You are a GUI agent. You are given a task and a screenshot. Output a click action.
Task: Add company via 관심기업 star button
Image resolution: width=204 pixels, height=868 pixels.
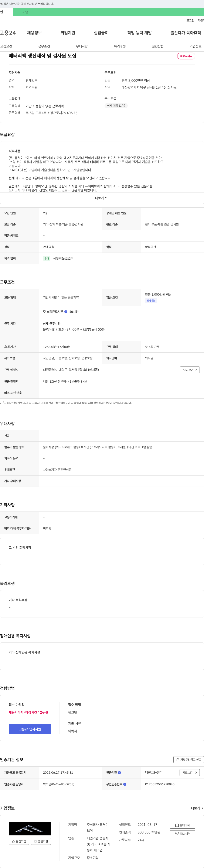tap(19, 841)
